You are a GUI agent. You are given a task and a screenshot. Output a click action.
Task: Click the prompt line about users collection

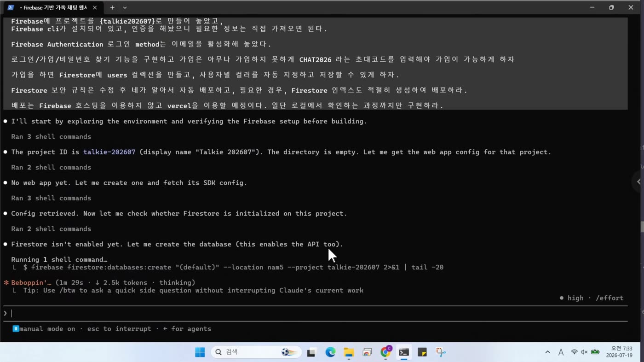click(x=205, y=75)
